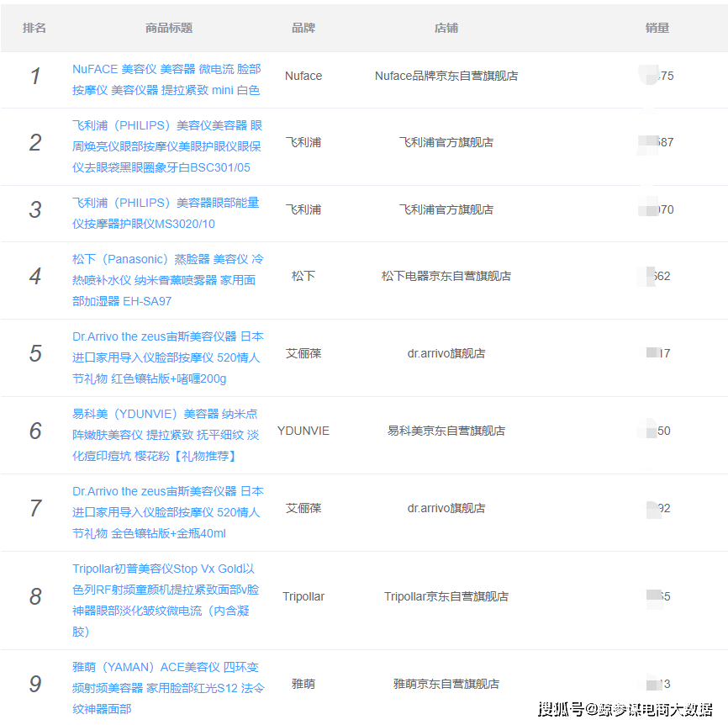Open the Dr.Arrivo 红色镶钻版 product link

[x=167, y=357]
